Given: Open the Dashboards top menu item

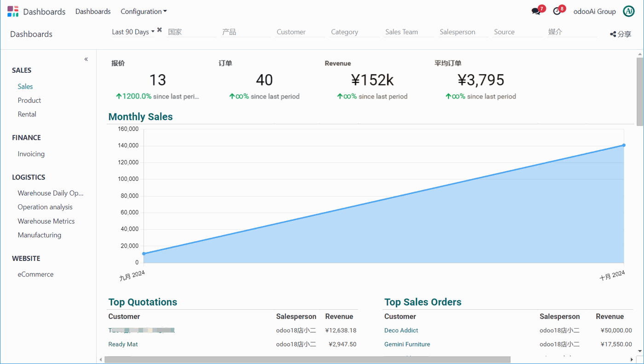Looking at the screenshot, I should 93,12.
